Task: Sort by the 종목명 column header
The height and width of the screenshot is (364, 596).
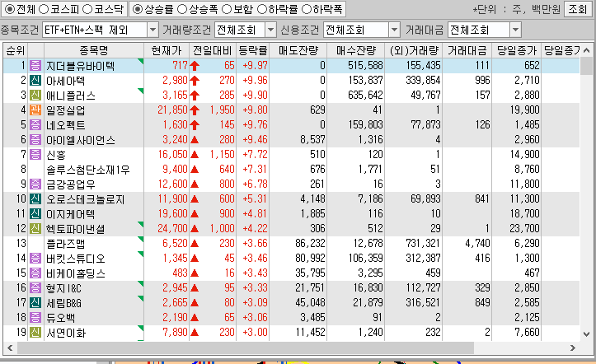Action: [94, 50]
